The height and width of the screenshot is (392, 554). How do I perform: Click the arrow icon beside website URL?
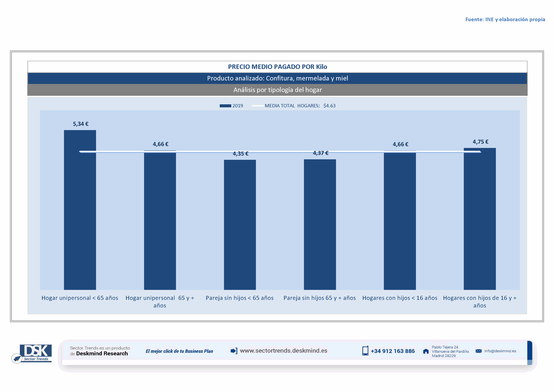[234, 351]
